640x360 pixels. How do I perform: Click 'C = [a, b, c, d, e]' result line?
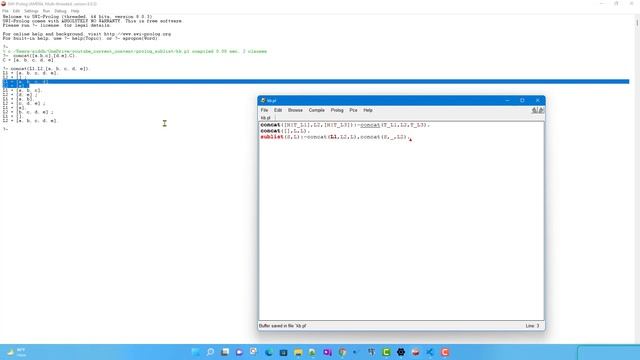(28, 60)
